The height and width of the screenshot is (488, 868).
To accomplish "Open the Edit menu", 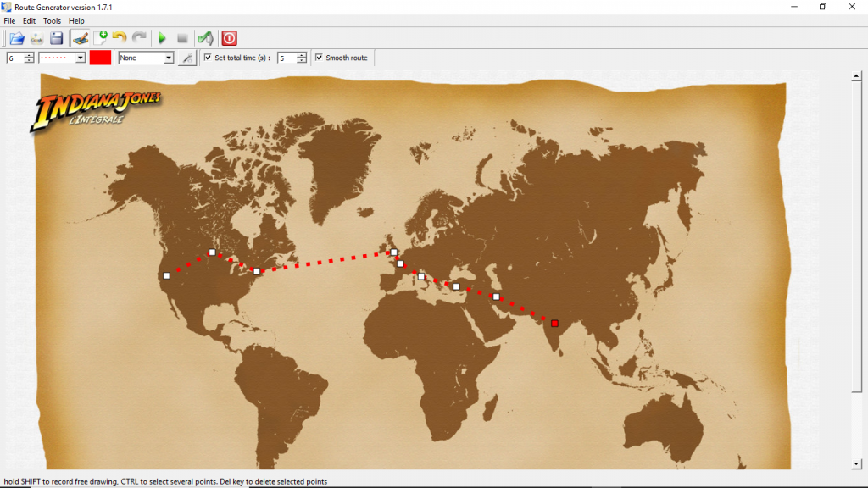I will pos(29,20).
